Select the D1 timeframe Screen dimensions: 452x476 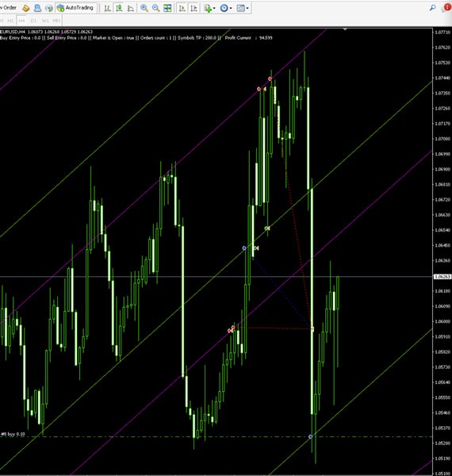click(x=33, y=21)
